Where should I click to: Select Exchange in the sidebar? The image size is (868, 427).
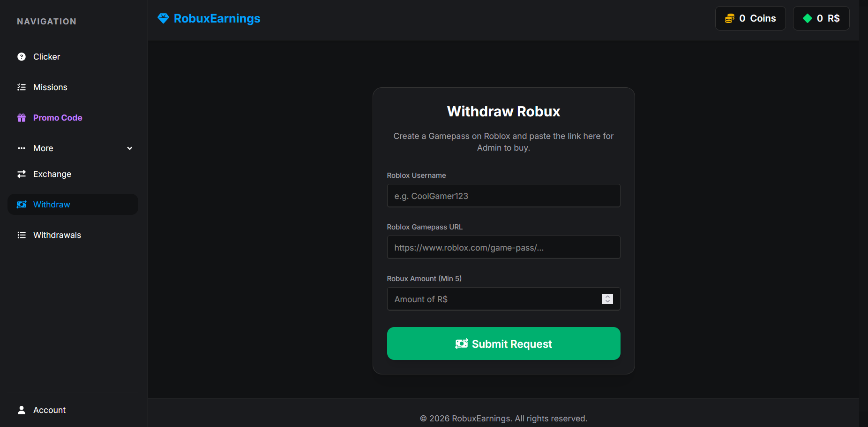pos(73,174)
